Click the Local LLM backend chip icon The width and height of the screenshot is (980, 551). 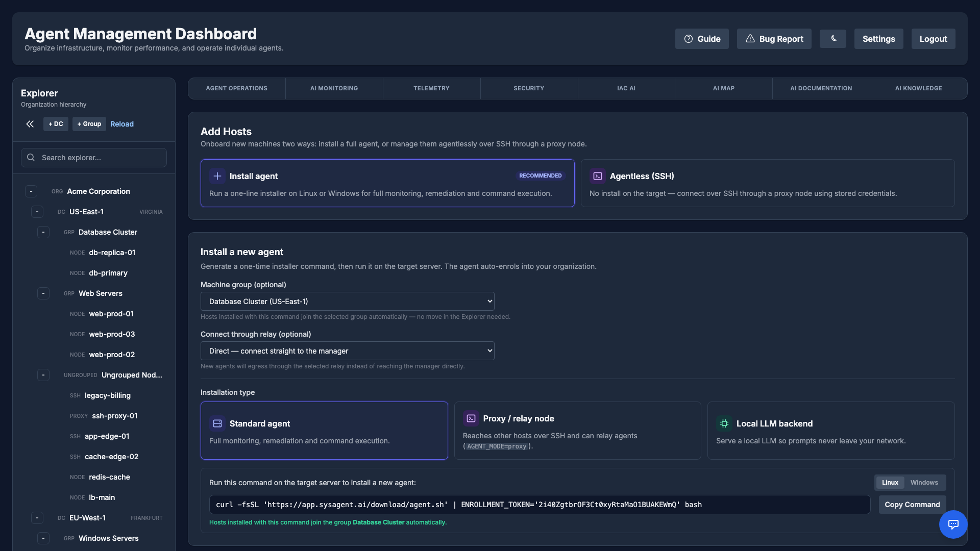coord(724,423)
